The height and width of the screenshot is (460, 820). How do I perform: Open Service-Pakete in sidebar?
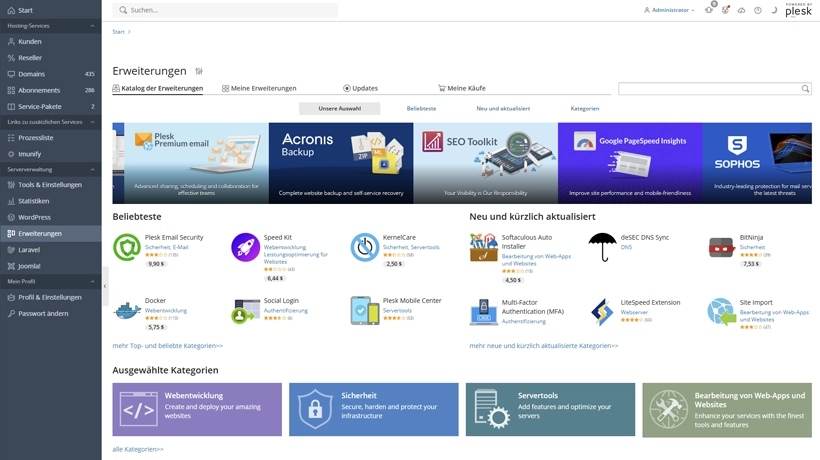point(51,106)
